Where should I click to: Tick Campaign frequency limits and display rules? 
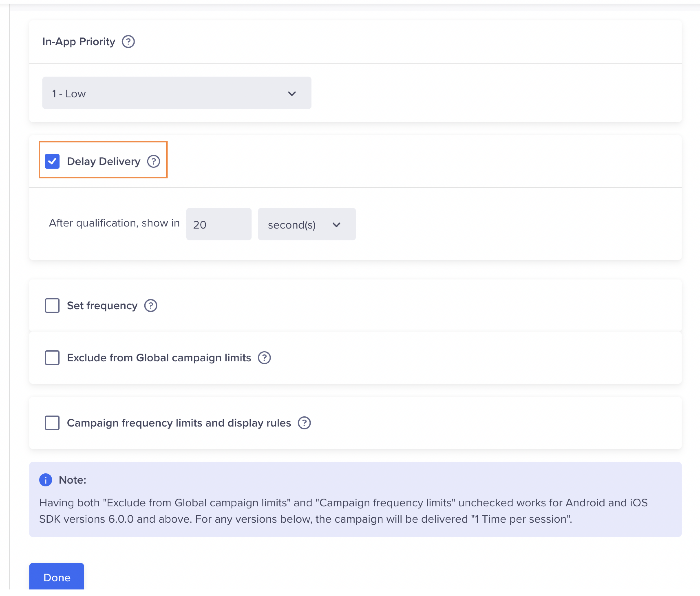[52, 423]
